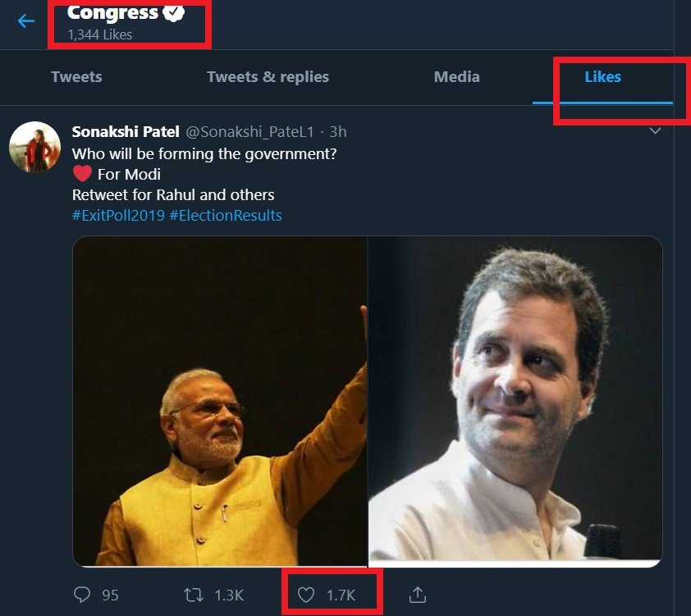Open the tweet's 3h timestamp
This screenshot has height=616, width=691.
pyautogui.click(x=338, y=131)
